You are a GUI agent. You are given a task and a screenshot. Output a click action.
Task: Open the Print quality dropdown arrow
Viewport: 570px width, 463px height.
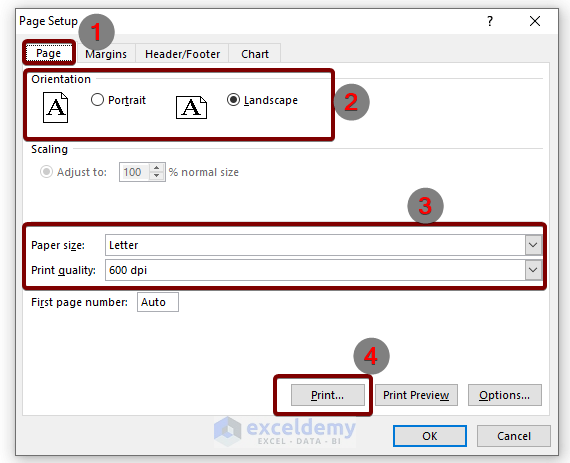pos(533,270)
